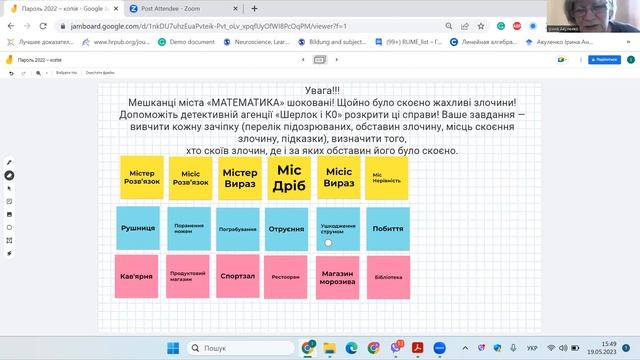The height and width of the screenshot is (360, 640).
Task: Open the Demo document bookmark
Action: point(187,42)
